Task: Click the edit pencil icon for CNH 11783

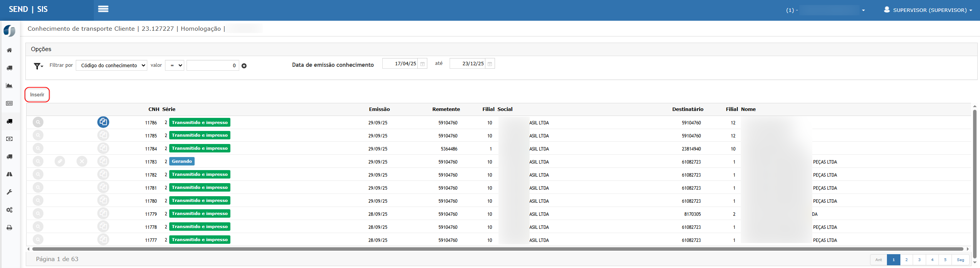Action: 60,161
